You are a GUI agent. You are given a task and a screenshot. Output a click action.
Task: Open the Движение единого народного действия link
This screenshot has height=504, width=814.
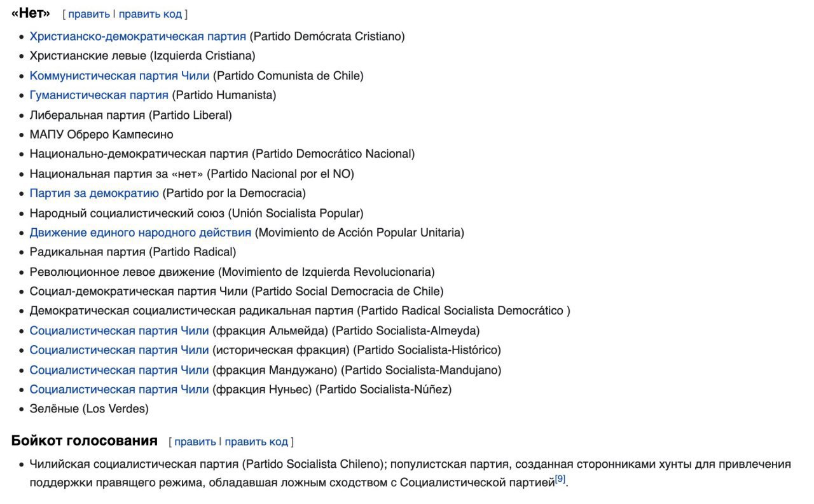pyautogui.click(x=140, y=233)
